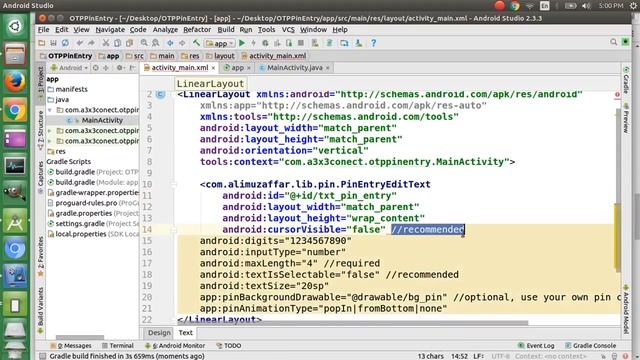Hide the Project panel with the hide icon
Image resolution: width=640 pixels, height=360 pixels.
(132, 68)
